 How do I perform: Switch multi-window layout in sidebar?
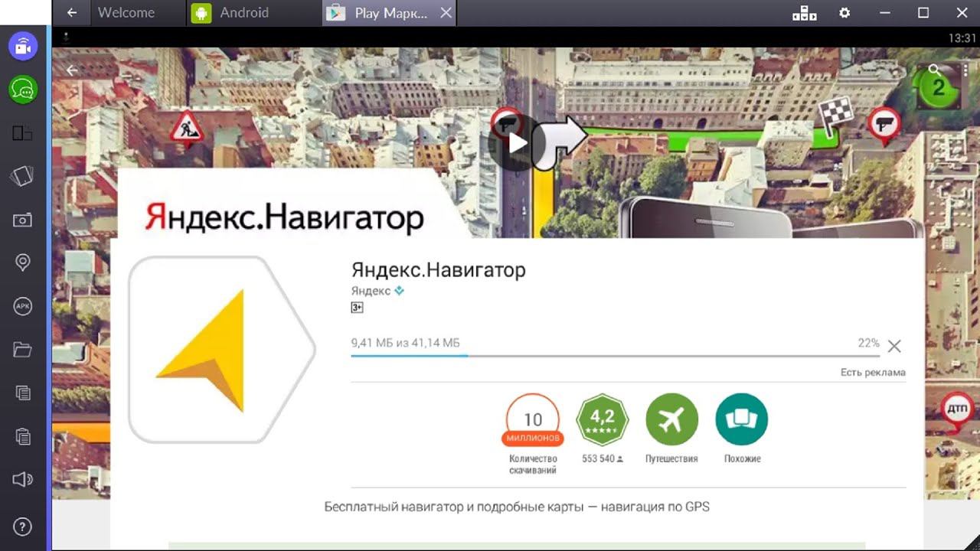tap(23, 133)
